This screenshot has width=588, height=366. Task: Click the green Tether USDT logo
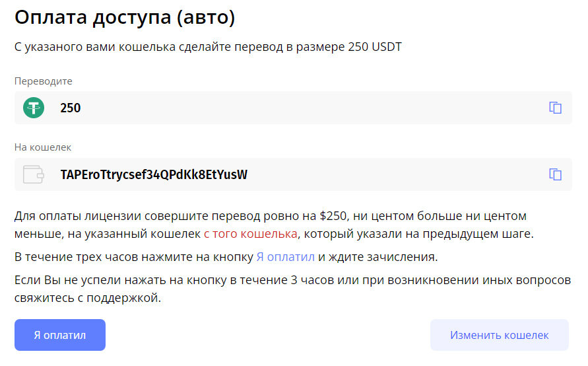coord(34,108)
